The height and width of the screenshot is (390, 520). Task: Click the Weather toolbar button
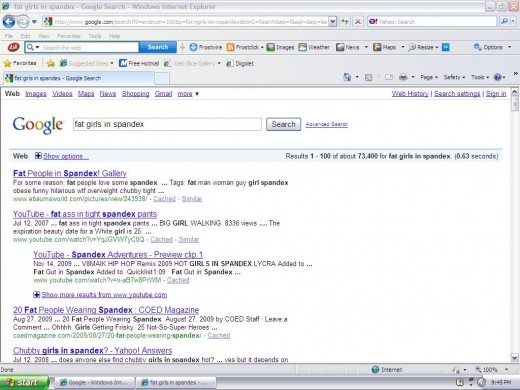click(314, 47)
